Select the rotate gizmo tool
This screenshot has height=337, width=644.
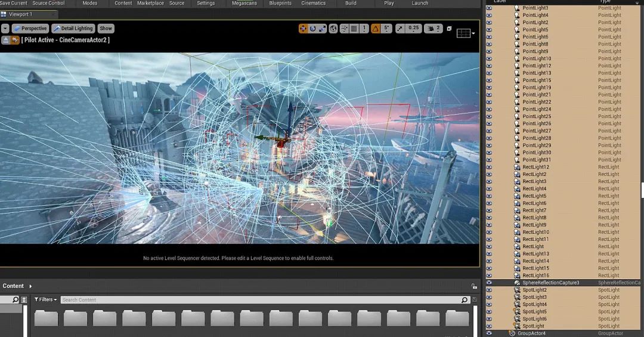tap(312, 29)
